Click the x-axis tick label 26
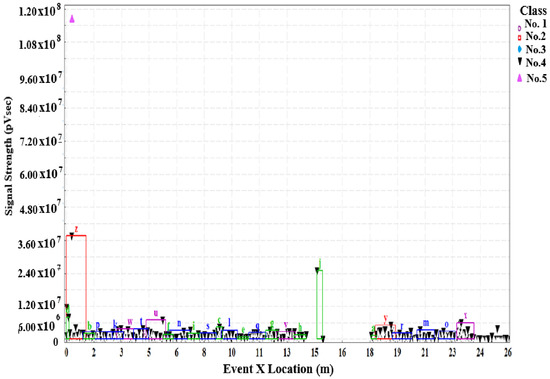The width and height of the screenshot is (550, 379). [508, 352]
